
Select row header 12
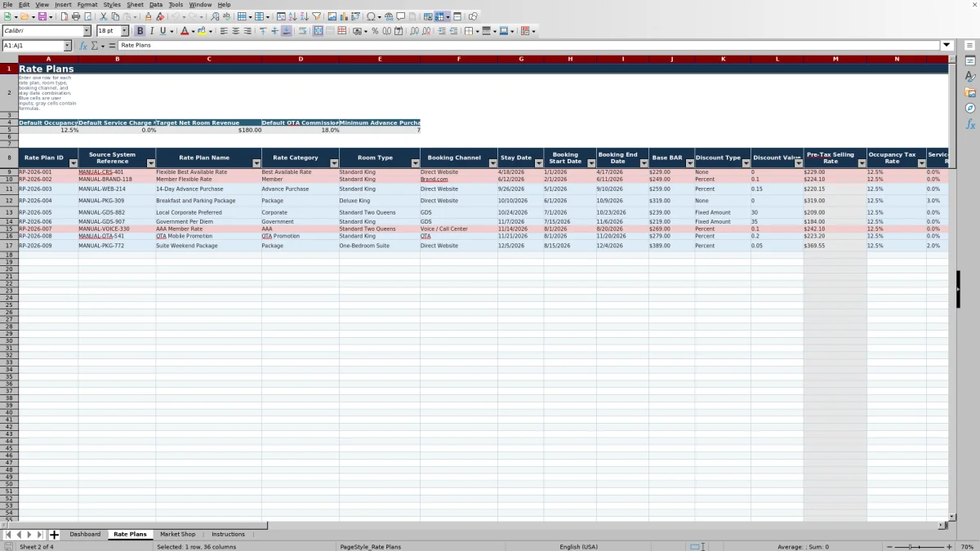pyautogui.click(x=9, y=201)
